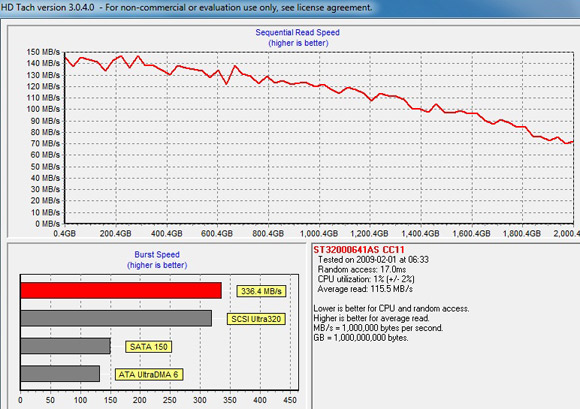Click the gray SATA 150 bar

tap(65, 346)
